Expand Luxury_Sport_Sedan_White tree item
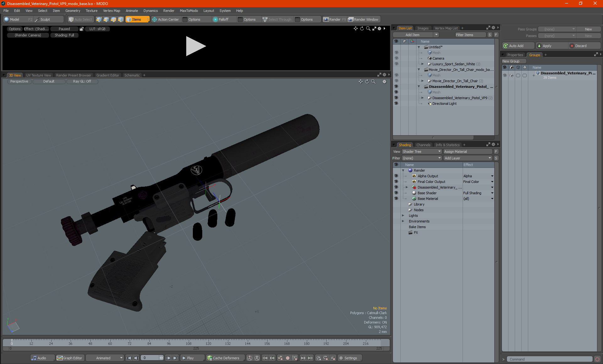Image resolution: width=603 pixels, height=364 pixels. pyautogui.click(x=422, y=64)
